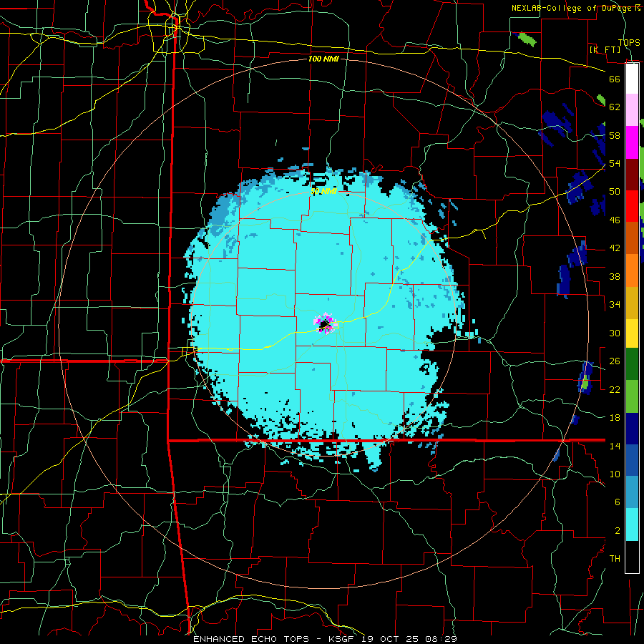This screenshot has height=644, width=644.
Task: Click the magenta echo at radar center
Action: pyautogui.click(x=326, y=323)
